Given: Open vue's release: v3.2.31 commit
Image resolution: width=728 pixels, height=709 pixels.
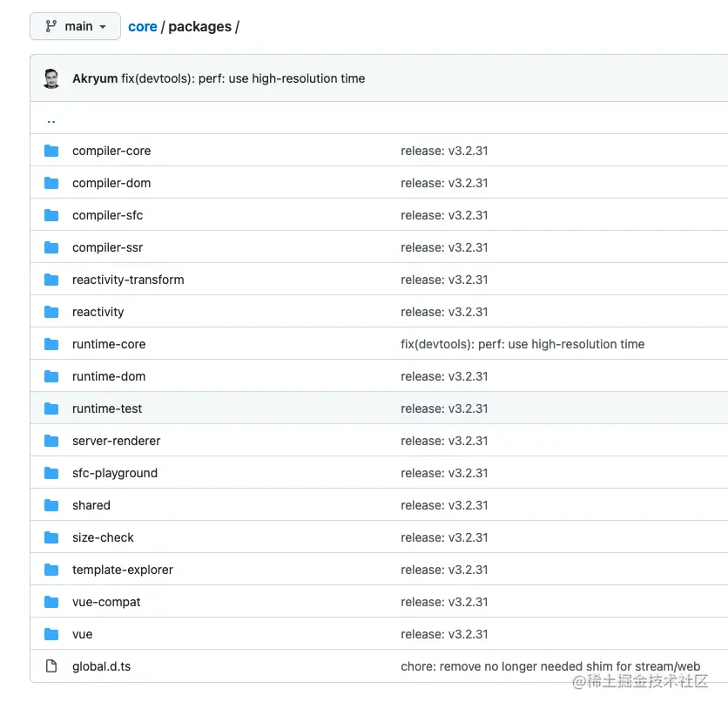Looking at the screenshot, I should [x=444, y=634].
